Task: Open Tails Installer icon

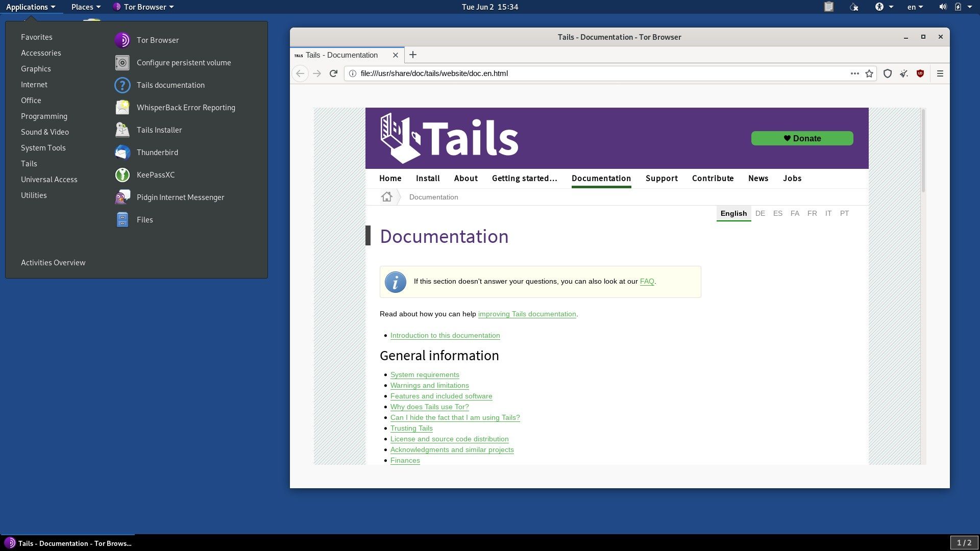Action: point(122,130)
